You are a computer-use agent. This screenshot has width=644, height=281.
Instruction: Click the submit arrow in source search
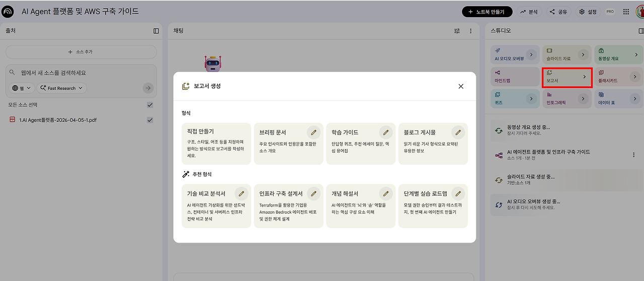(x=148, y=88)
